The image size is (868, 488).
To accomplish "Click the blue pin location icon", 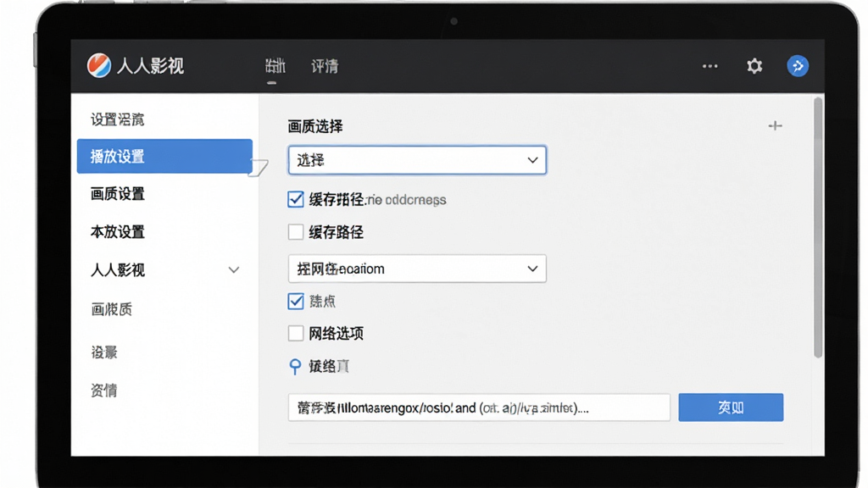I will coord(295,366).
